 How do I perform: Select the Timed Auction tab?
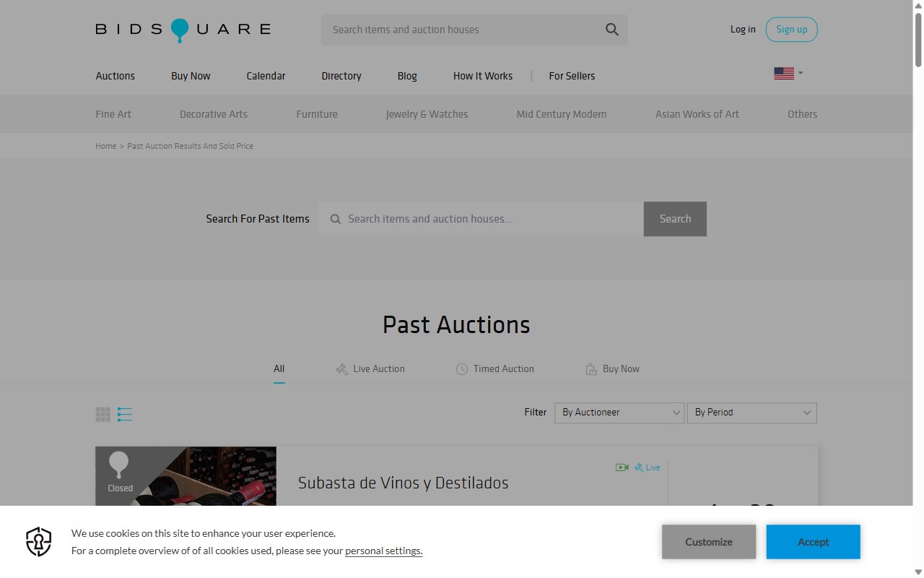point(495,368)
